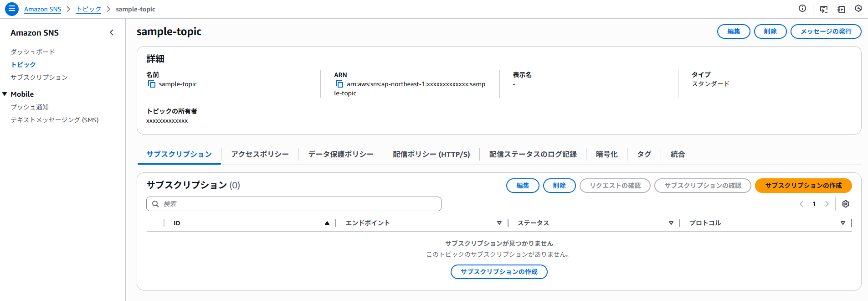Go to next page of subscriptions
Screen dimensions: 868x301
pos(827,204)
